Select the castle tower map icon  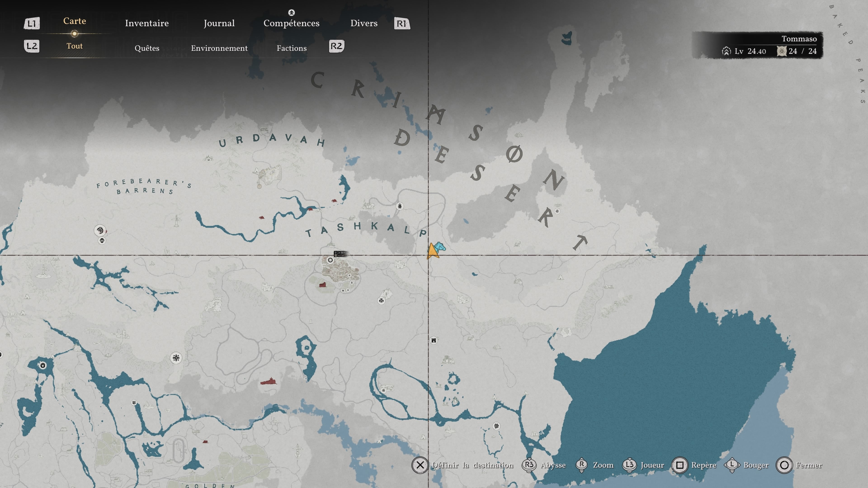pos(434,340)
